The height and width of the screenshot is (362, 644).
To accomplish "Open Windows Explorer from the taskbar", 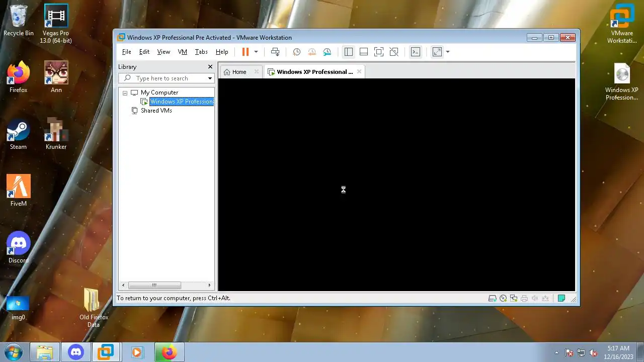I will 45,352.
